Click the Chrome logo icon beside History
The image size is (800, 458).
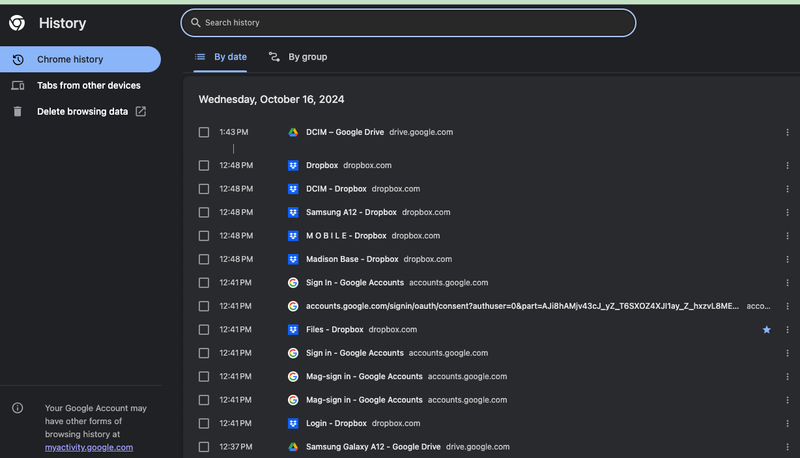click(x=17, y=22)
